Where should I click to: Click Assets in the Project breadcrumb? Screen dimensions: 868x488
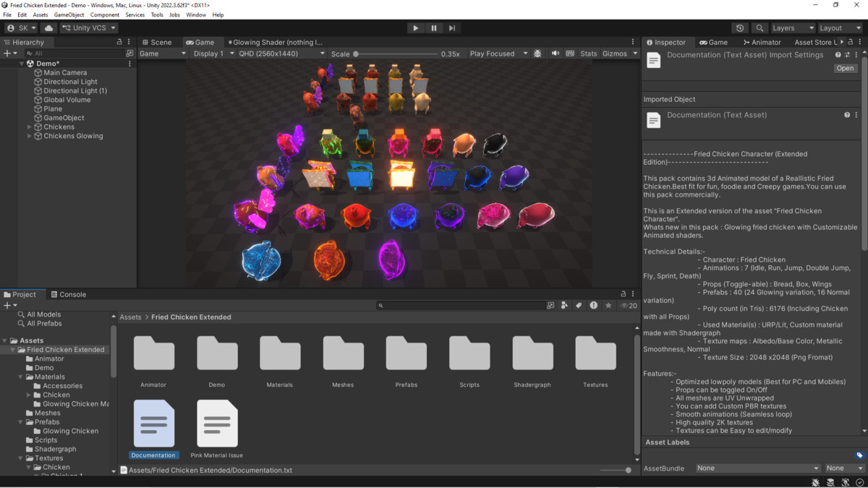click(131, 317)
